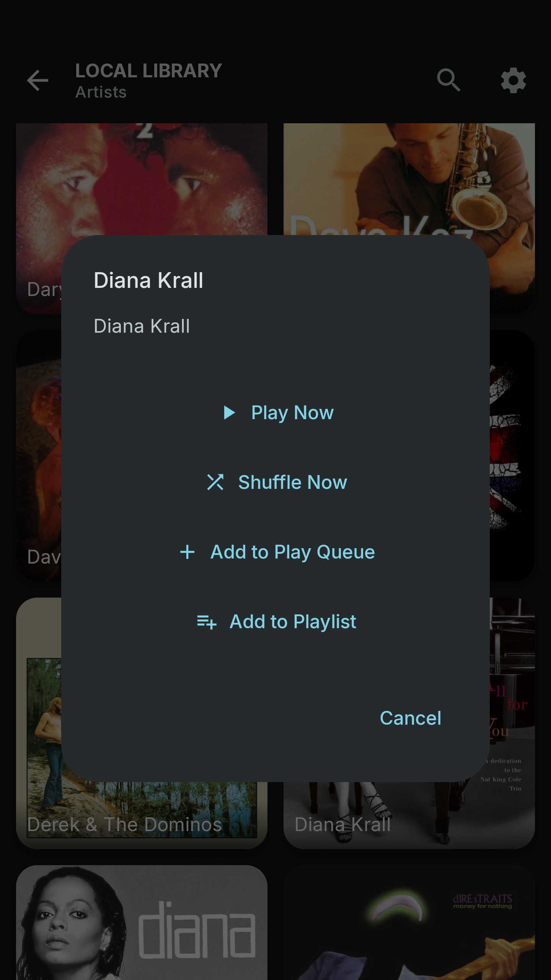The height and width of the screenshot is (980, 551).
Task: Select the Play Now option
Action: coord(292,413)
